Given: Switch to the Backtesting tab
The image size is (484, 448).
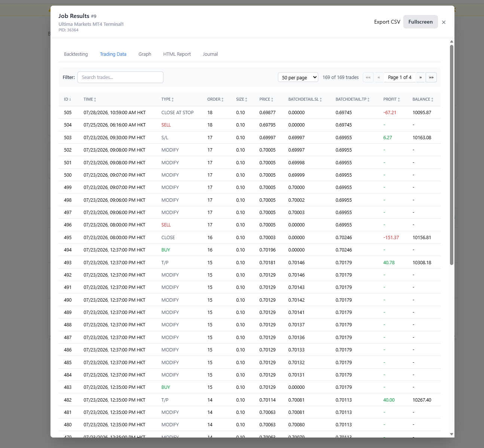Looking at the screenshot, I should (76, 54).
